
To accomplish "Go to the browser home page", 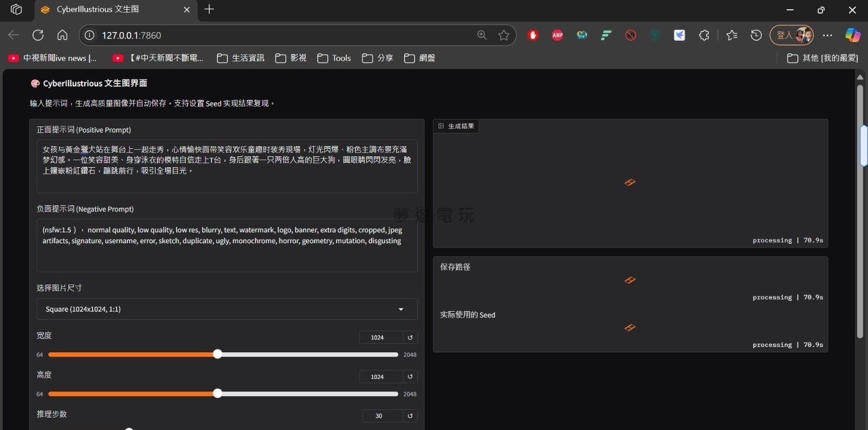I will pyautogui.click(x=62, y=35).
